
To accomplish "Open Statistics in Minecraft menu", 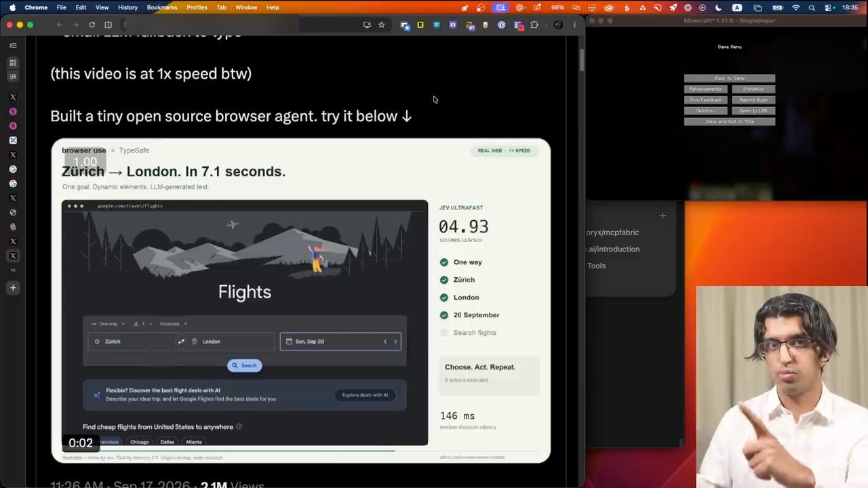I will point(753,89).
